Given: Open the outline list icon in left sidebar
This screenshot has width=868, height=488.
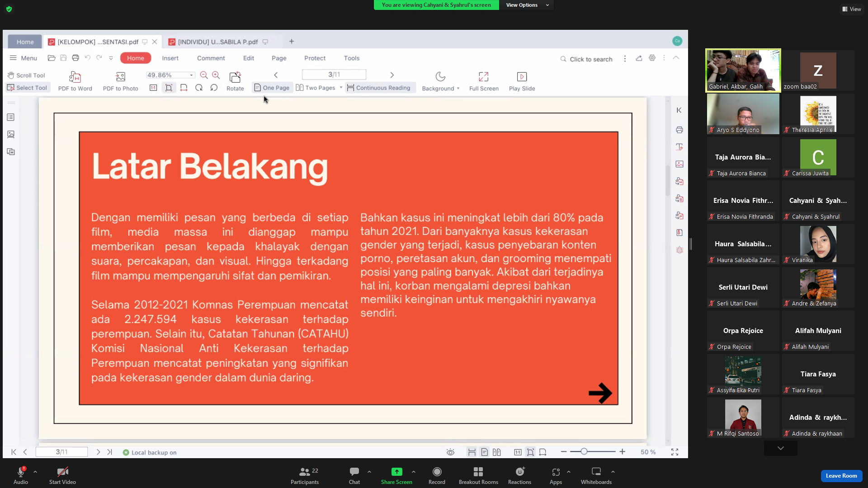Looking at the screenshot, I should click(11, 117).
